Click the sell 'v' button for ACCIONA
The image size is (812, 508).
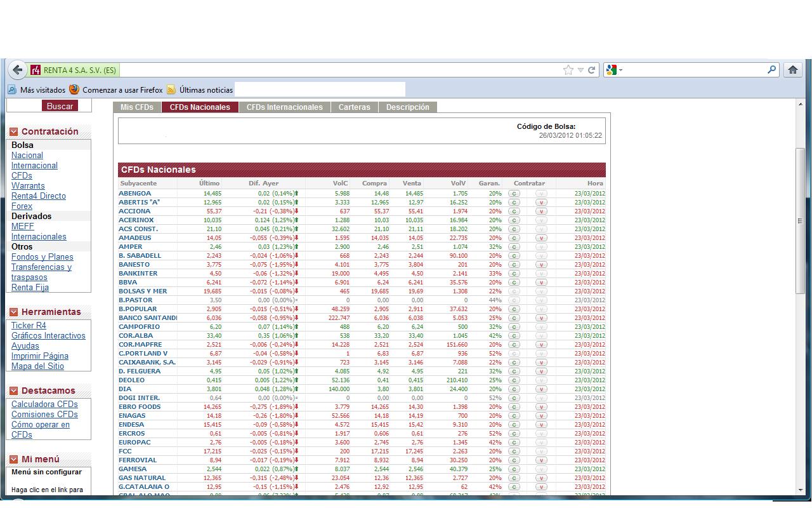pyautogui.click(x=541, y=211)
